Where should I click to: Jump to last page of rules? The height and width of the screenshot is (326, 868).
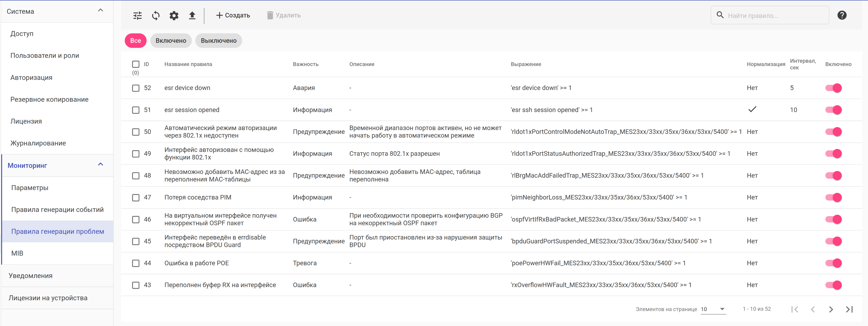[849, 309]
